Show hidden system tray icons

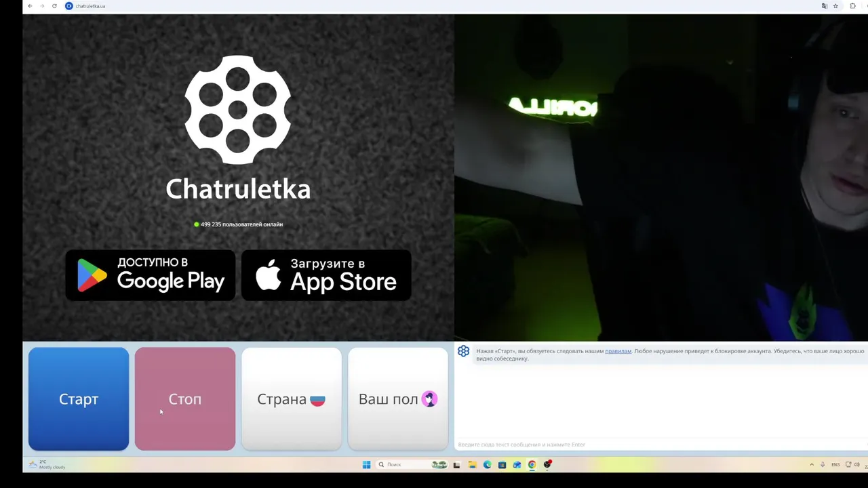click(812, 464)
